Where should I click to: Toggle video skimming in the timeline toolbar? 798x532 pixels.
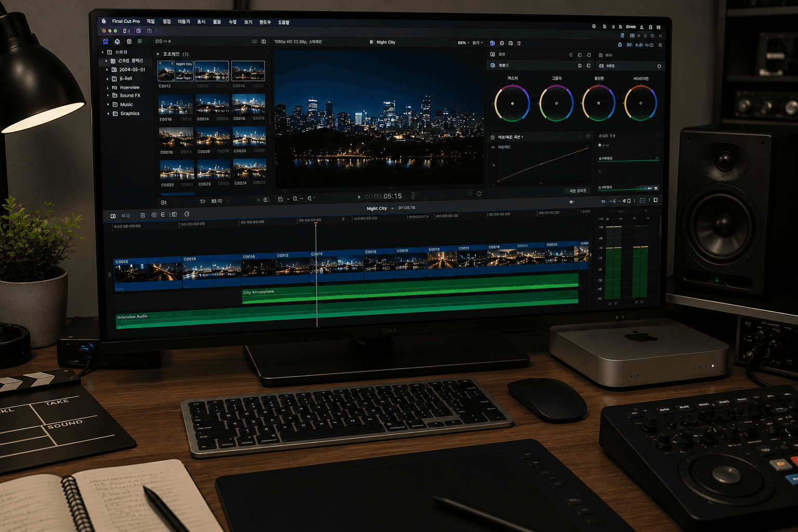click(604, 201)
